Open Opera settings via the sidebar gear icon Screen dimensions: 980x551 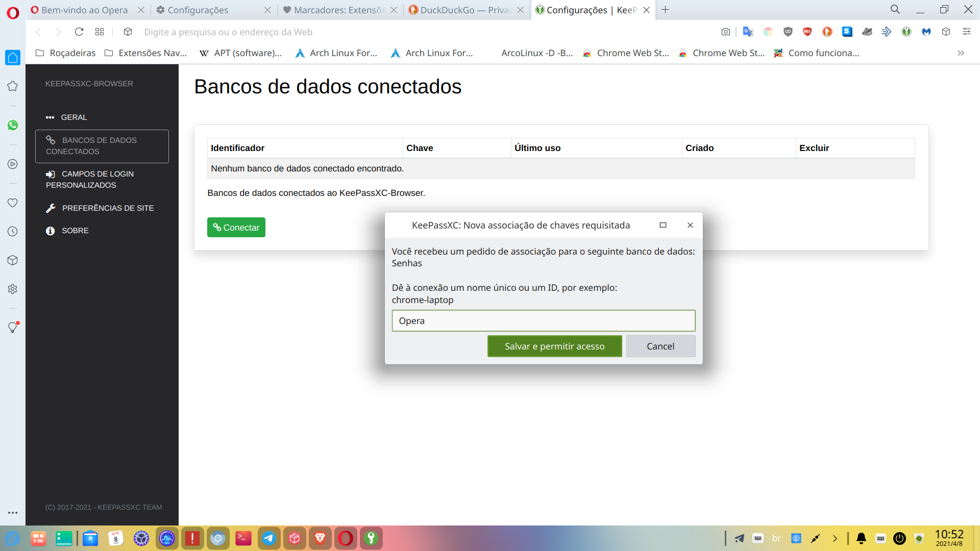12,289
